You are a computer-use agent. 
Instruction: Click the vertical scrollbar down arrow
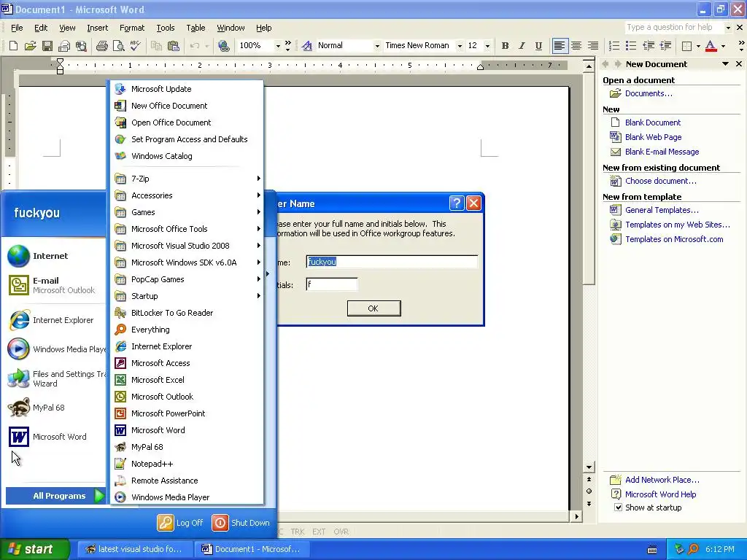[x=589, y=467]
